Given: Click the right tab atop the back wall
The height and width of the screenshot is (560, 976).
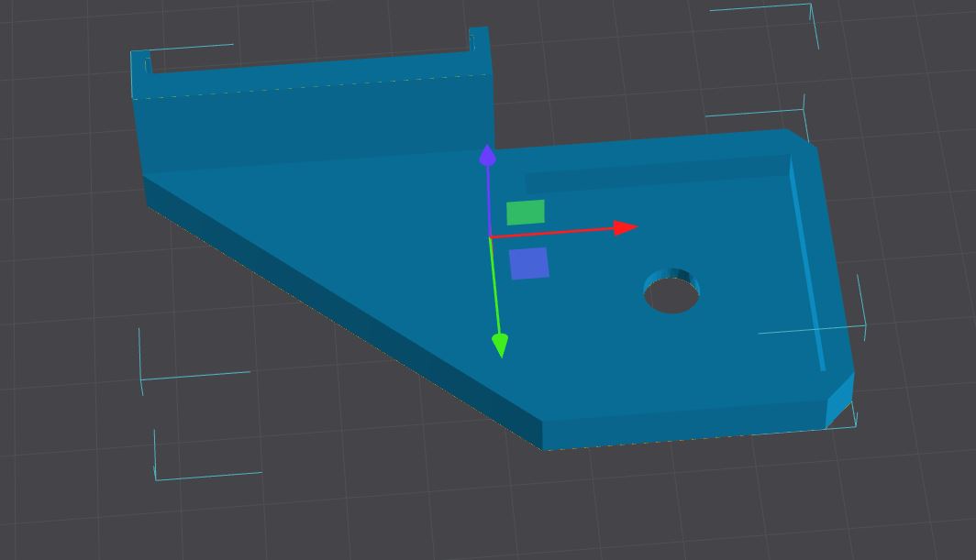Looking at the screenshot, I should [x=479, y=39].
